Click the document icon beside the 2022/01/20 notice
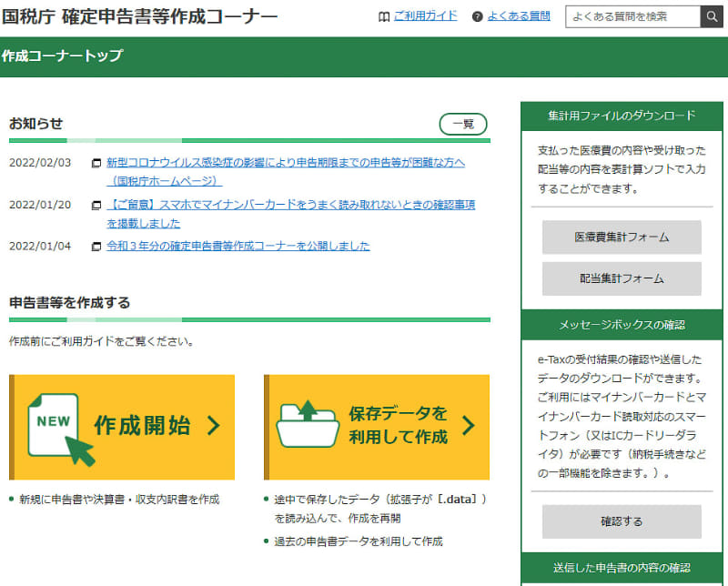The width and height of the screenshot is (728, 586). coord(97,205)
